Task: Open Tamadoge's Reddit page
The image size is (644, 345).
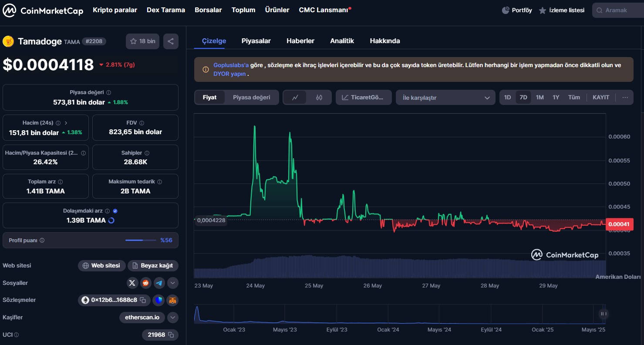Action: pyautogui.click(x=146, y=283)
